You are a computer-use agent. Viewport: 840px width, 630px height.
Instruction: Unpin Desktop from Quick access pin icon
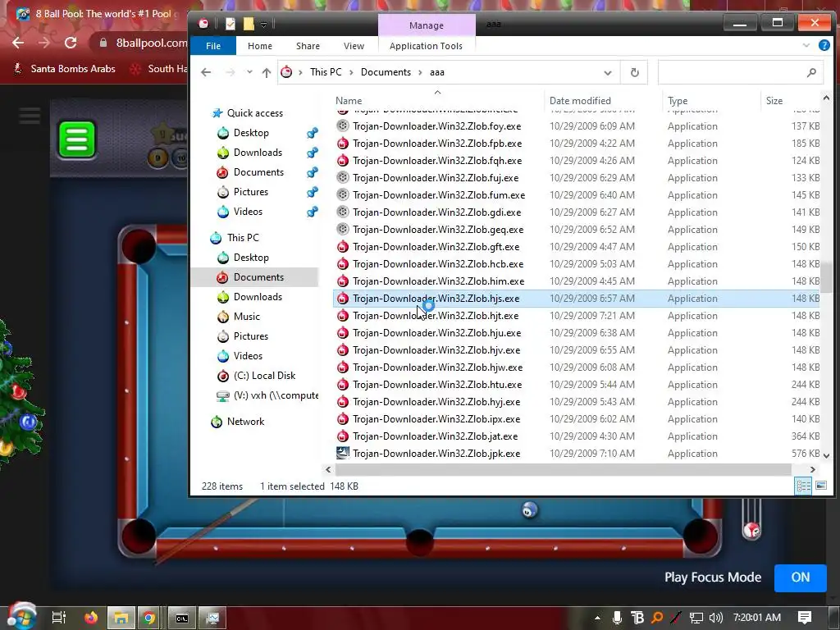coord(313,133)
